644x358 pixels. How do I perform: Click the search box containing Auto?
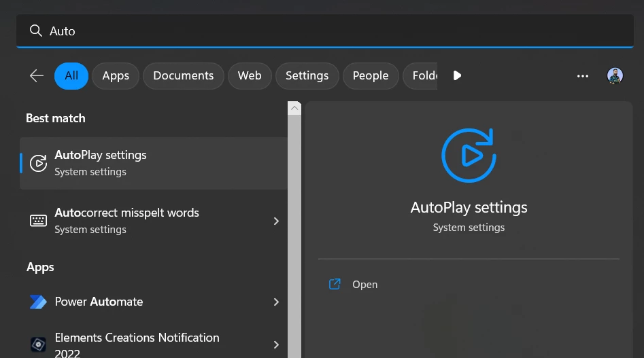(x=325, y=31)
